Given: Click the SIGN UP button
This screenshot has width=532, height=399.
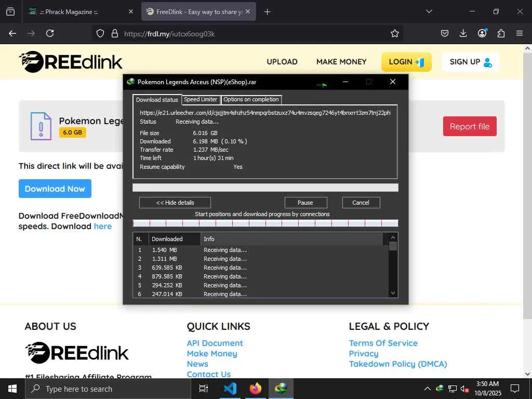Looking at the screenshot, I should (470, 62).
